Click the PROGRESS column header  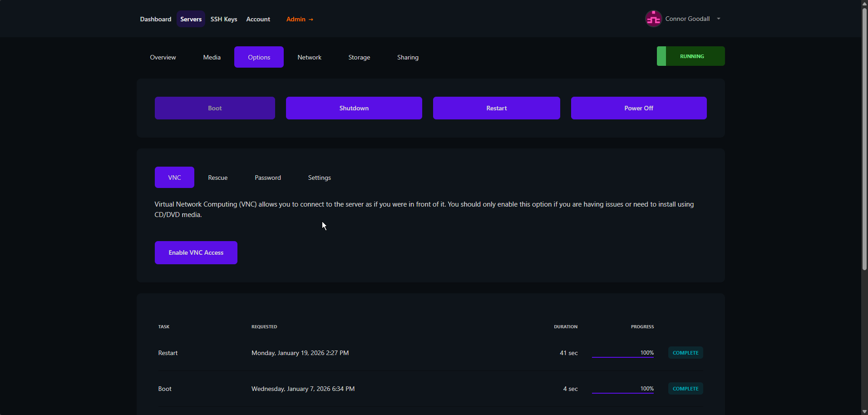pyautogui.click(x=642, y=326)
